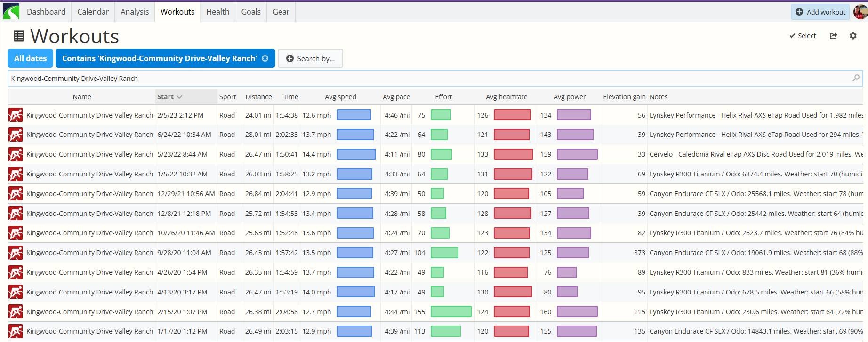868x342 pixels.
Task: Sort by the Elevation gain column header
Action: pos(624,97)
